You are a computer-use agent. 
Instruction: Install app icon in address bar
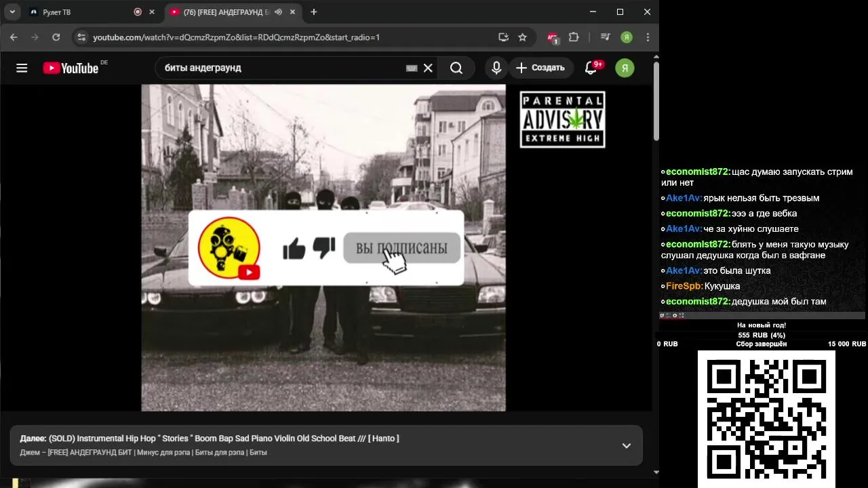point(503,37)
